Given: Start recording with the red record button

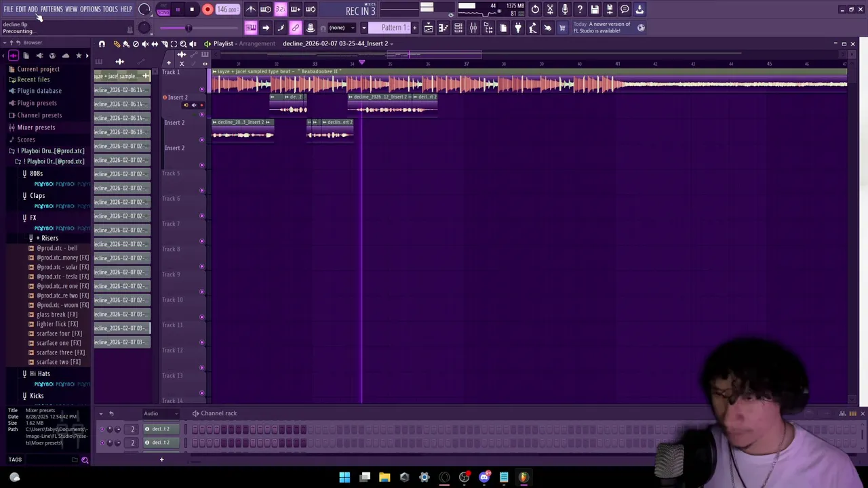Looking at the screenshot, I should tap(208, 9).
